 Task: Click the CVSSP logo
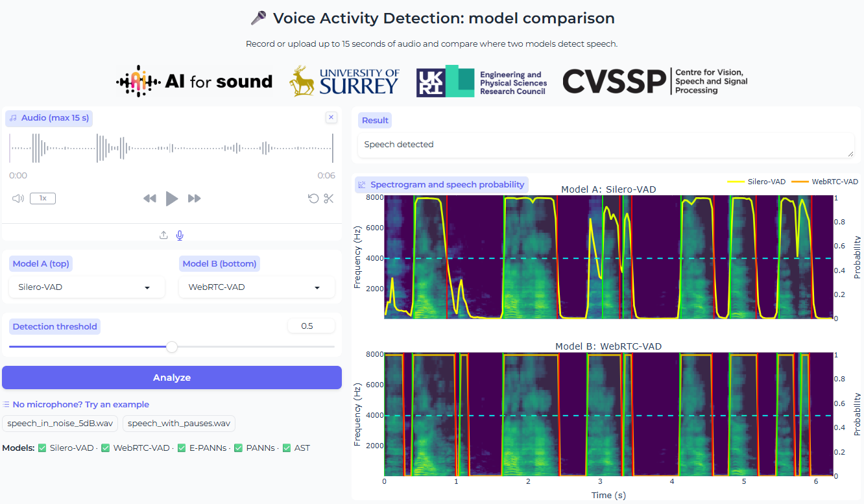655,81
